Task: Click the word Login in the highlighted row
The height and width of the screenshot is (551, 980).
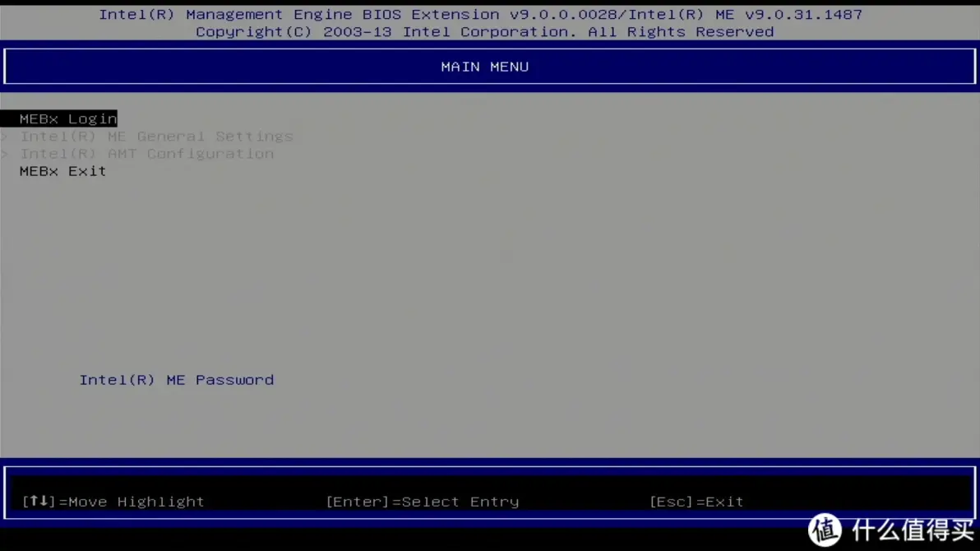Action: pos(92,119)
